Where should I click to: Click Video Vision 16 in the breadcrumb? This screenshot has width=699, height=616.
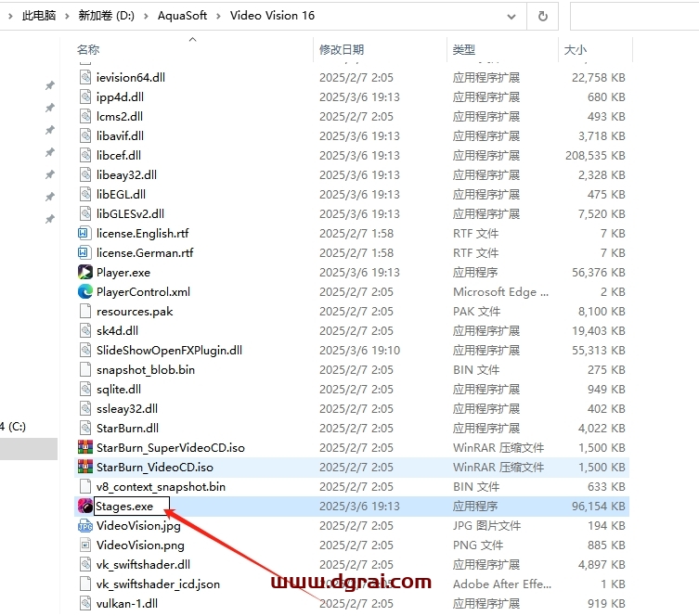pos(272,16)
